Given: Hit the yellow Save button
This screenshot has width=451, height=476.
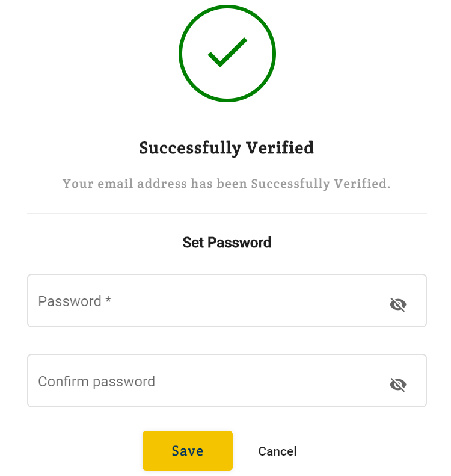Looking at the screenshot, I should tap(188, 451).
